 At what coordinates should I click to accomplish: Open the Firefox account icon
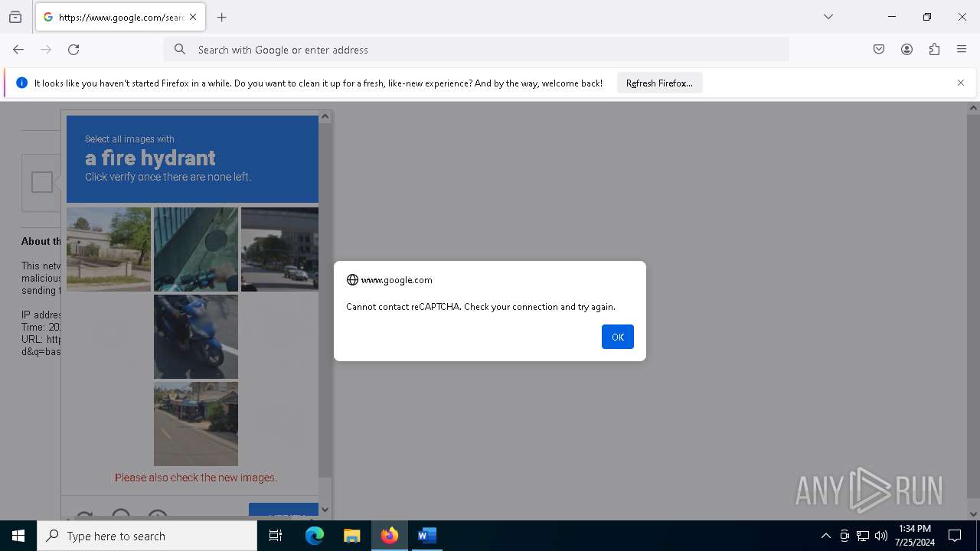pyautogui.click(x=906, y=50)
